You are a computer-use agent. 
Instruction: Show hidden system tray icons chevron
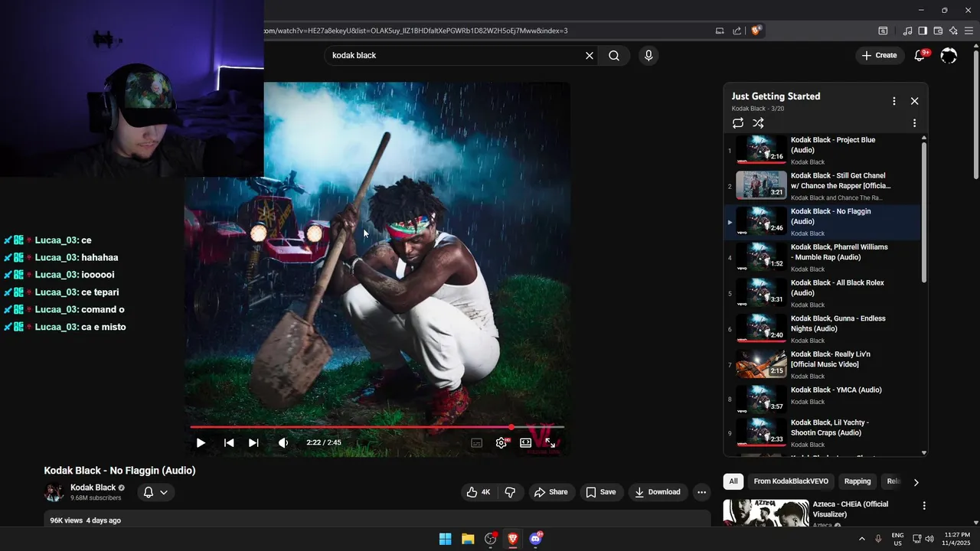tap(861, 539)
